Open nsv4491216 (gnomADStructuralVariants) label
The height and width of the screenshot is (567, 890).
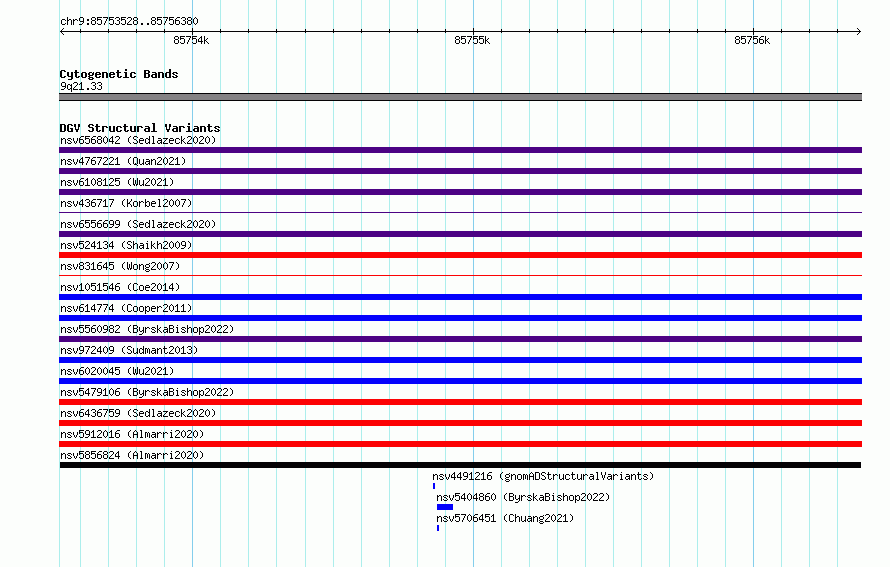pos(543,476)
